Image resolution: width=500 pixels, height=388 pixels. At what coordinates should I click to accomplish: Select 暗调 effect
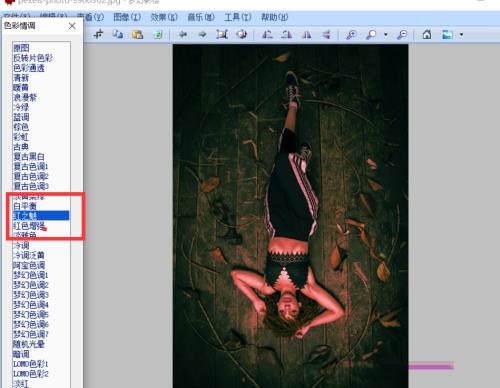pos(21,354)
